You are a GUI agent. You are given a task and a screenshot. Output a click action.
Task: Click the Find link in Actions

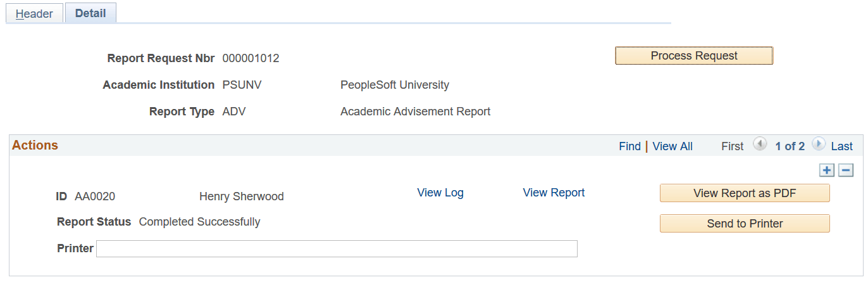tap(629, 146)
